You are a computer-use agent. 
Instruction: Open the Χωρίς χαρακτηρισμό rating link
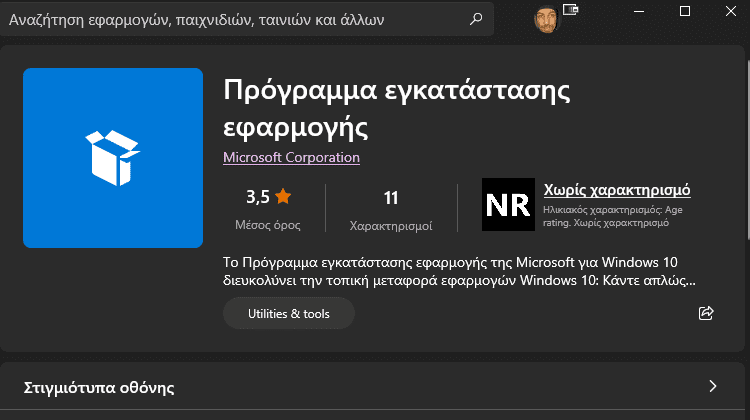(x=617, y=190)
